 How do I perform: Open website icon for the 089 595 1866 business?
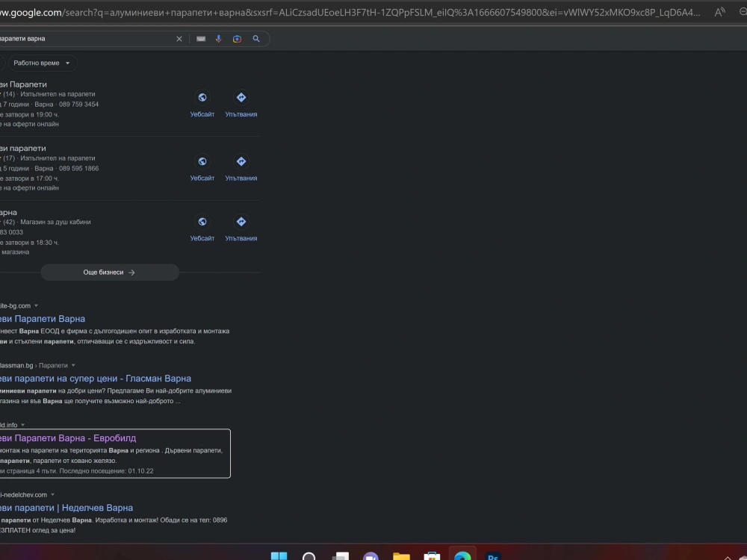202,161
